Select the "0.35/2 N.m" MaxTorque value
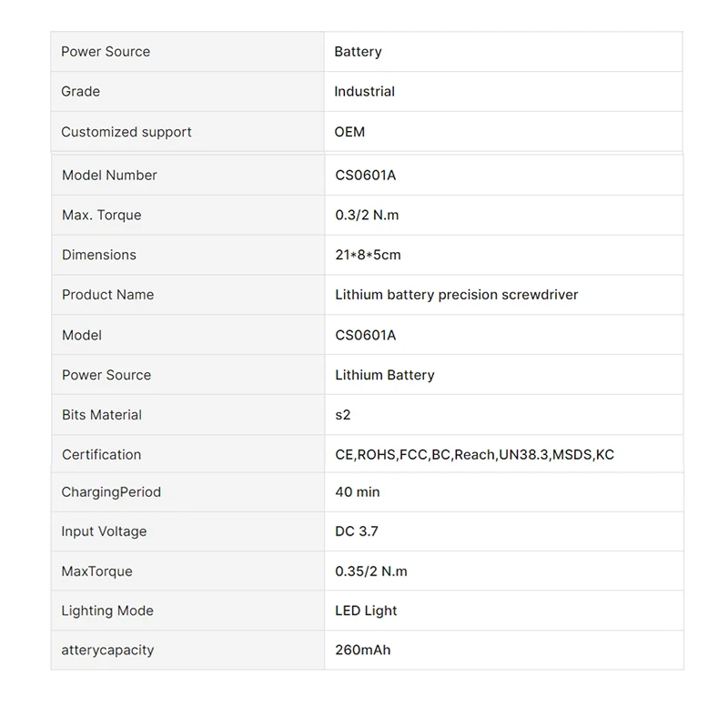This screenshot has height=728, width=728. coord(371,571)
